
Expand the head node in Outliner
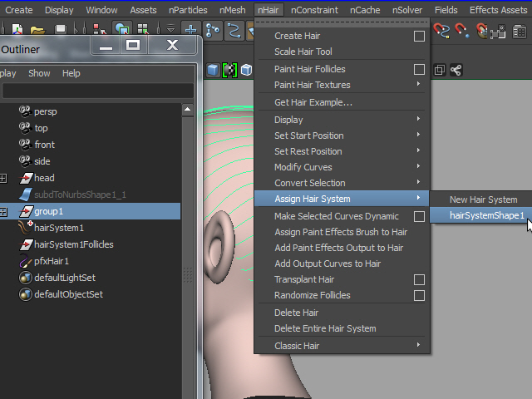click(x=3, y=178)
